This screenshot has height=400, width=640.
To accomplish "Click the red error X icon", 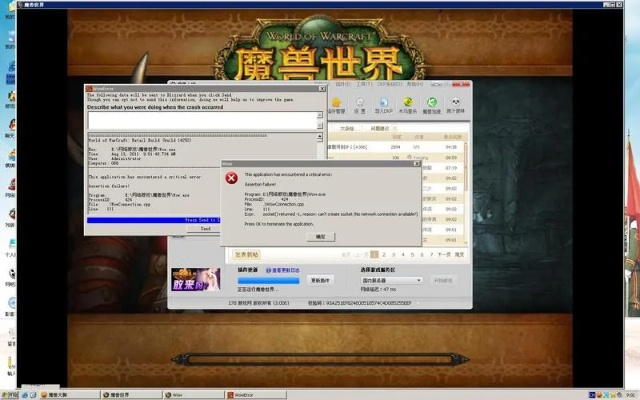I will click(231, 177).
